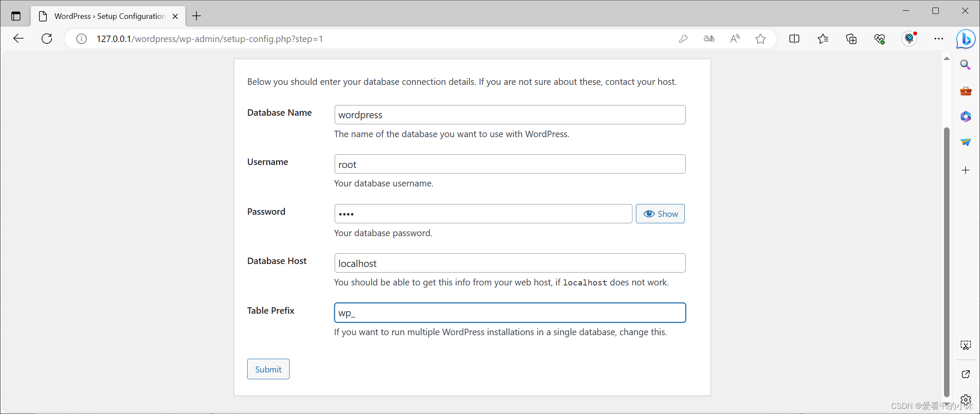
Task: Open Browser essentials heart icon
Action: point(880,39)
